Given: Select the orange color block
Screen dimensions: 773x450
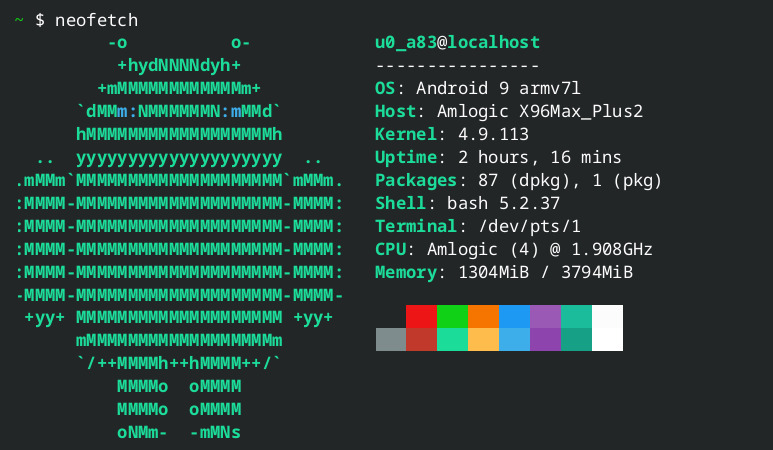Looking at the screenshot, I should [484, 316].
